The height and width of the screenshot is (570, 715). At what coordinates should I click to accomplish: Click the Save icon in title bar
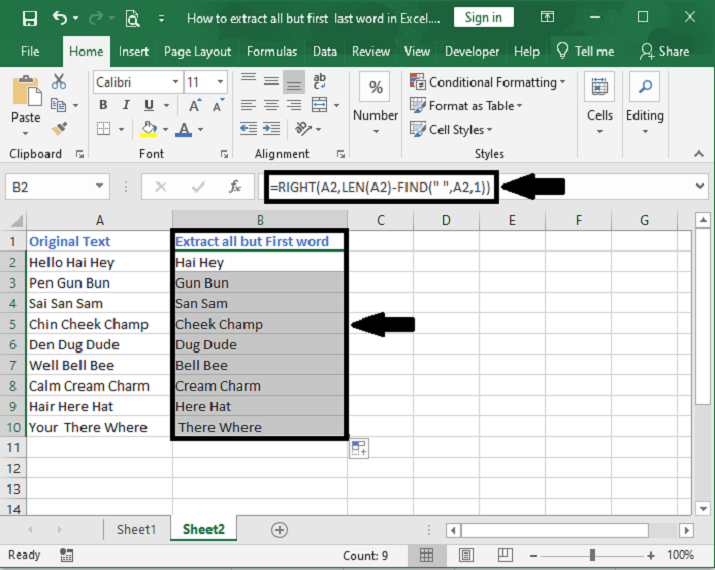[30, 18]
